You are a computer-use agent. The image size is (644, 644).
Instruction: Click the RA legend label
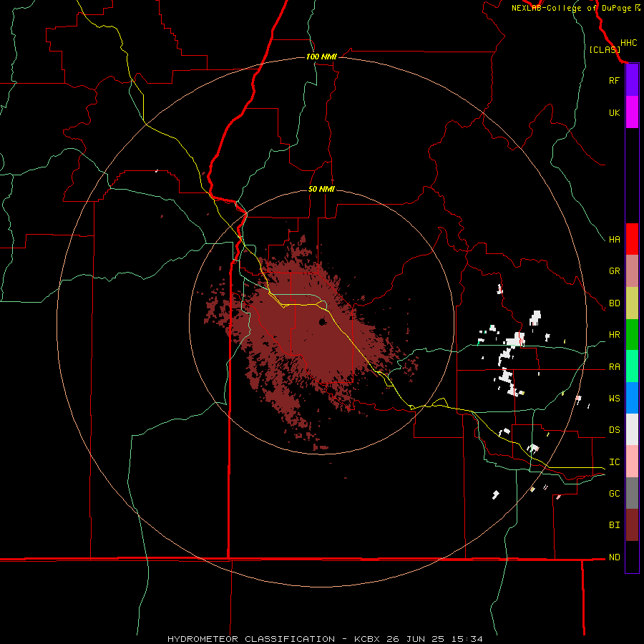click(x=614, y=367)
